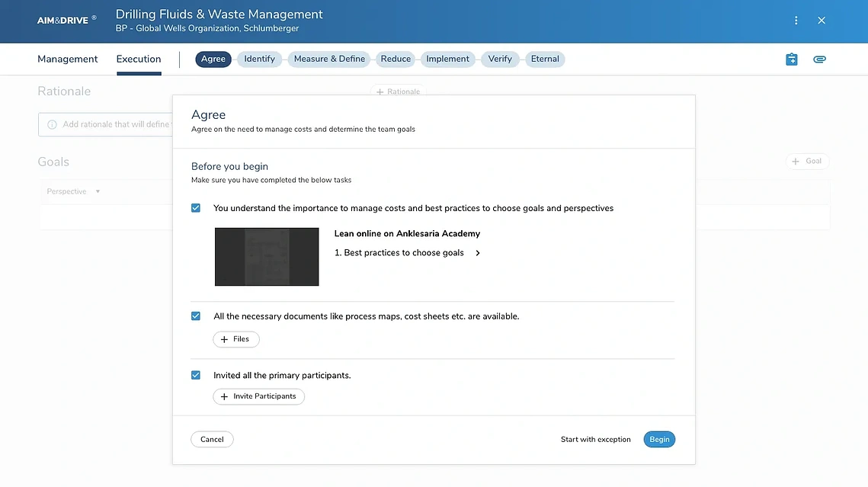Open the Best practices to choose goals lesson
868x487 pixels.
pos(399,253)
